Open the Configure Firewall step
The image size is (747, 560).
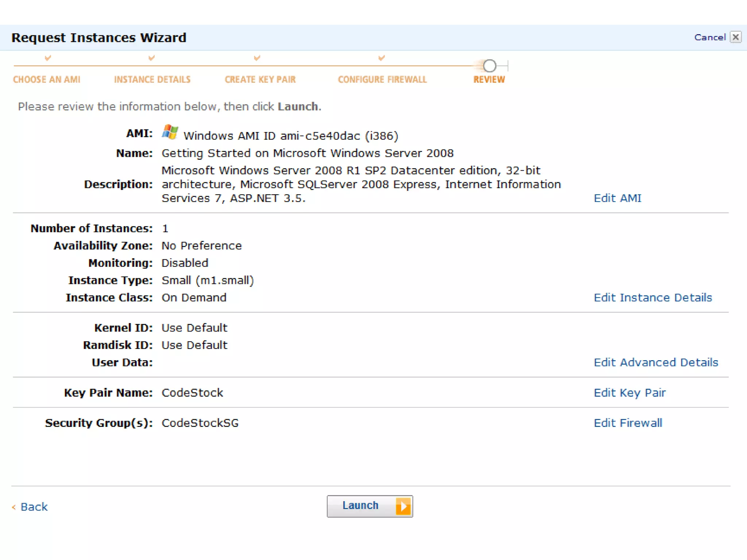382,79
